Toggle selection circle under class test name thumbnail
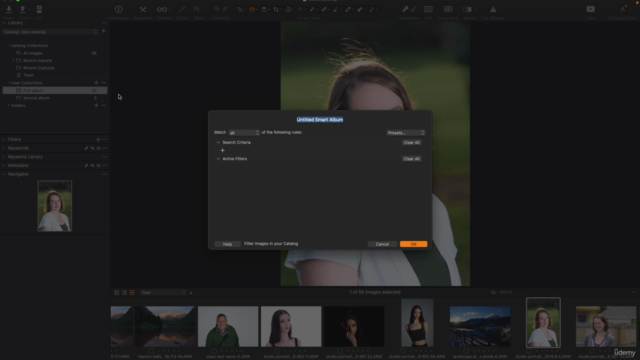The width and height of the screenshot is (640, 360). 214,351
